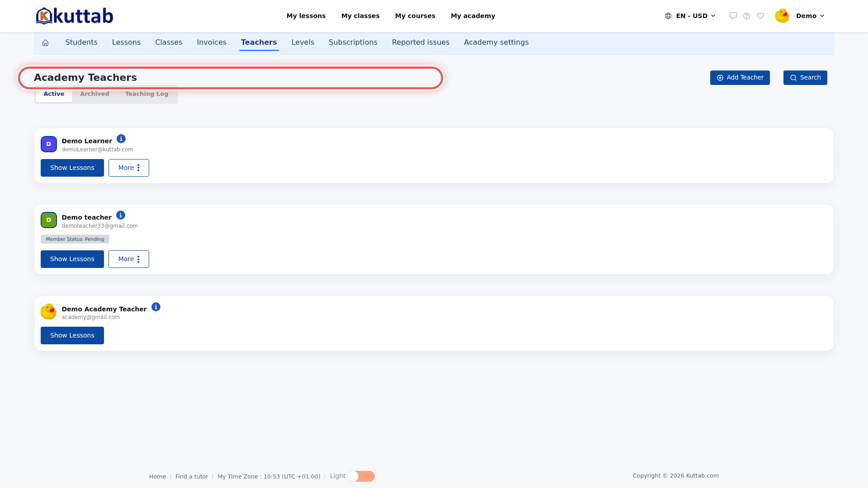Click the info icon beside Demo Academy Teacher
Screen dimensions: 868x488
[156, 307]
